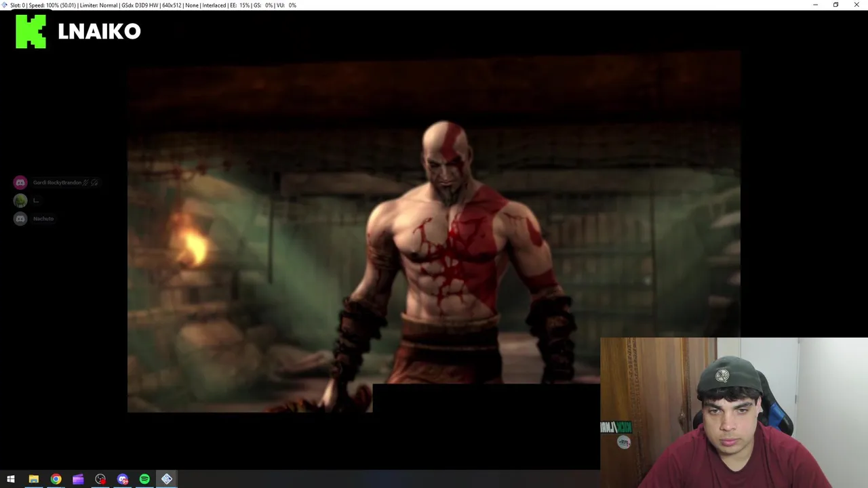The height and width of the screenshot is (488, 868).
Task: Select the PCSX2 emulator taskbar icon
Action: coord(167,479)
